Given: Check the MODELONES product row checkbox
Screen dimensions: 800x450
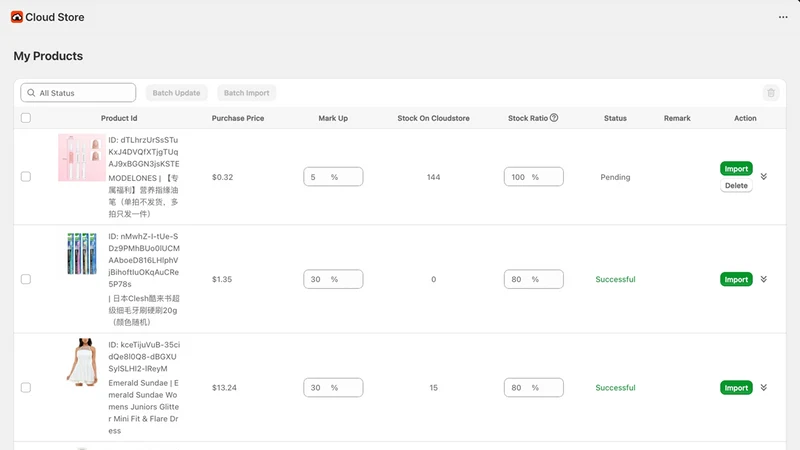Looking at the screenshot, I should [26, 177].
